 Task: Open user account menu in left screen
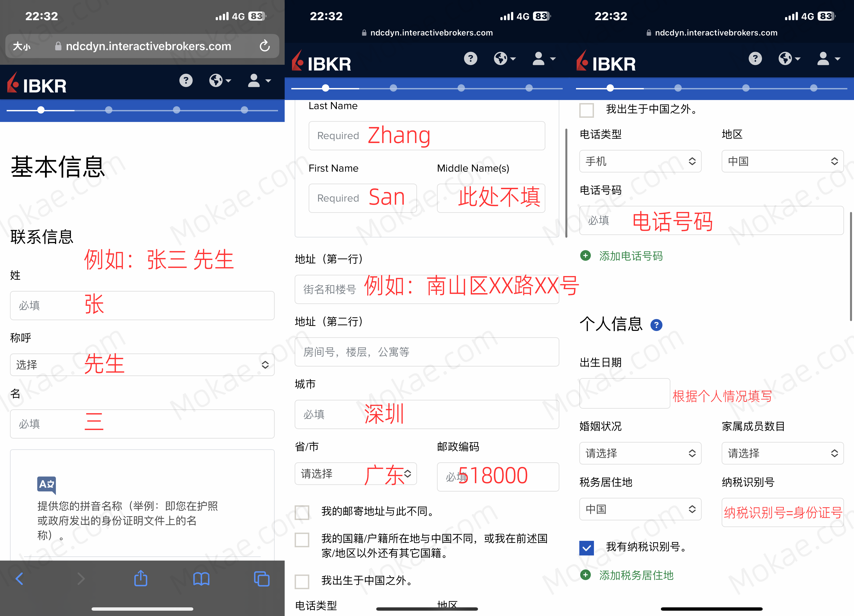click(259, 80)
